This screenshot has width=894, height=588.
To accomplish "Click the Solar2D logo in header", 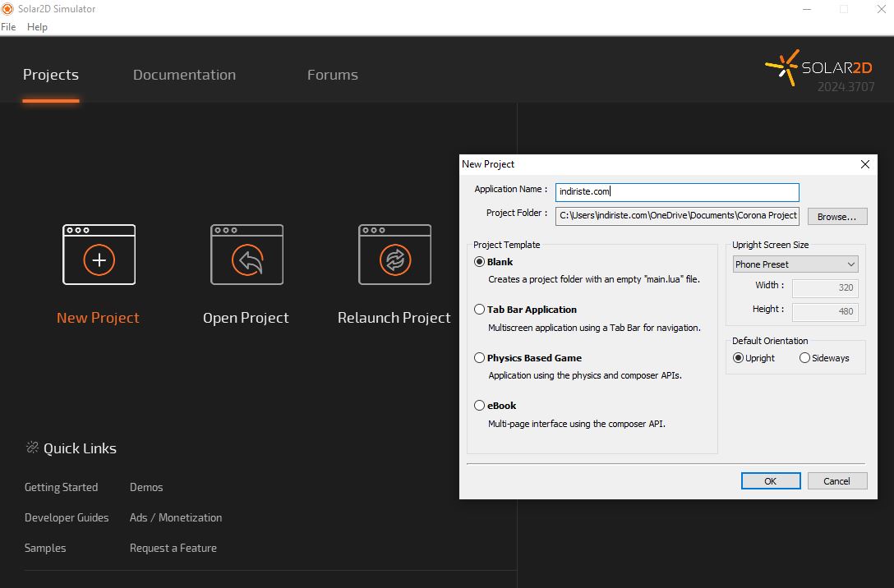I will point(818,70).
